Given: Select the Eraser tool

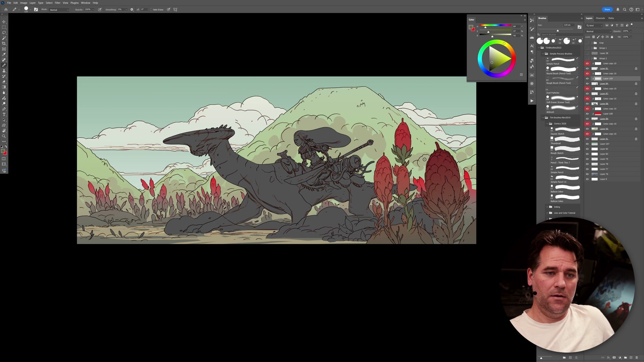Looking at the screenshot, I should pos(4,82).
